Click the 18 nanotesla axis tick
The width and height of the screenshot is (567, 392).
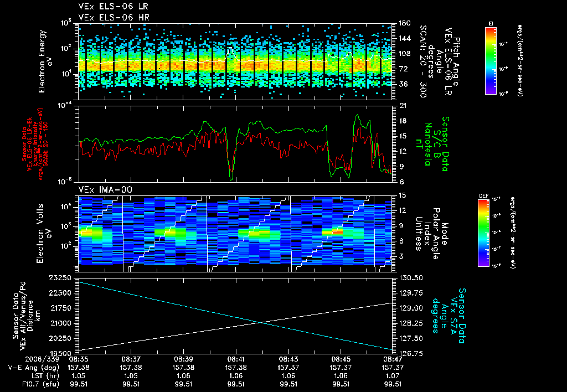click(402, 121)
